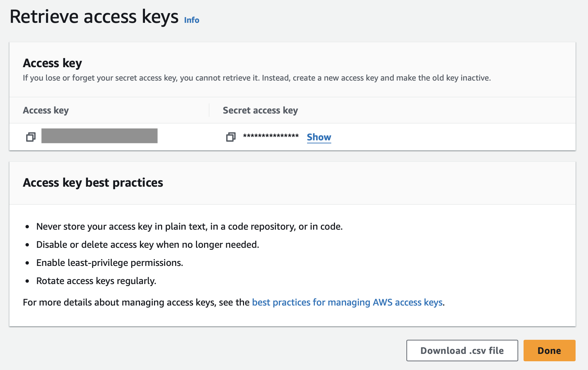Click the Secret access key column header
Image resolution: width=588 pixels, height=370 pixels.
[260, 110]
